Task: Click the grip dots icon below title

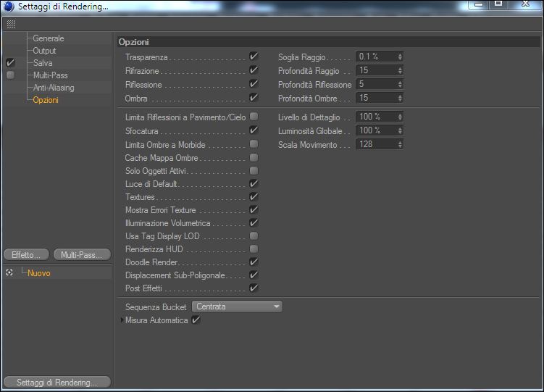Action: 11,24
